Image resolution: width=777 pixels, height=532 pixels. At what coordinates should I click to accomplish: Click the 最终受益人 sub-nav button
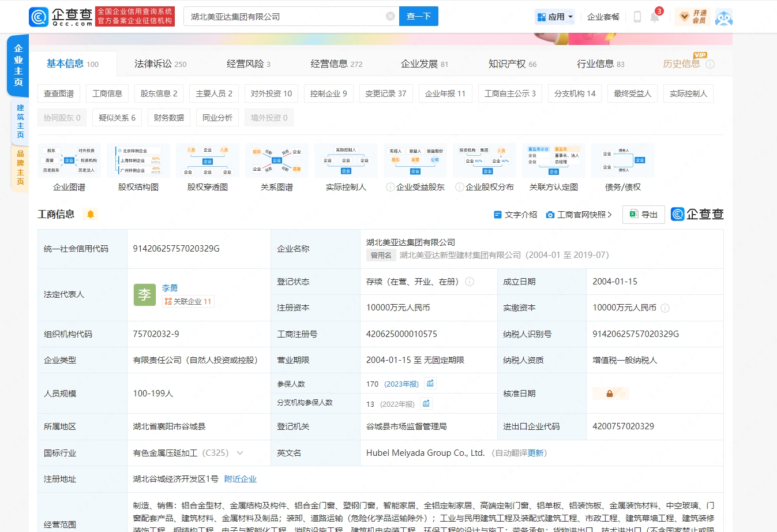[x=632, y=93]
